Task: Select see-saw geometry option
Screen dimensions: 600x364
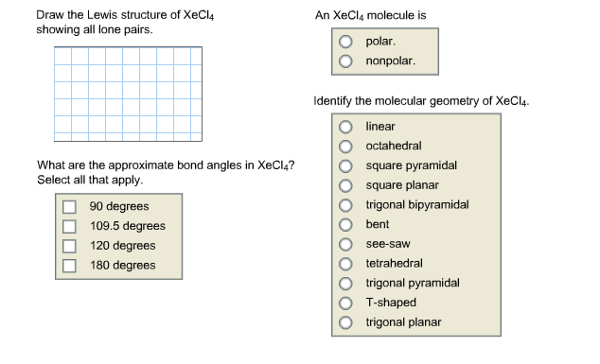Action: point(345,244)
